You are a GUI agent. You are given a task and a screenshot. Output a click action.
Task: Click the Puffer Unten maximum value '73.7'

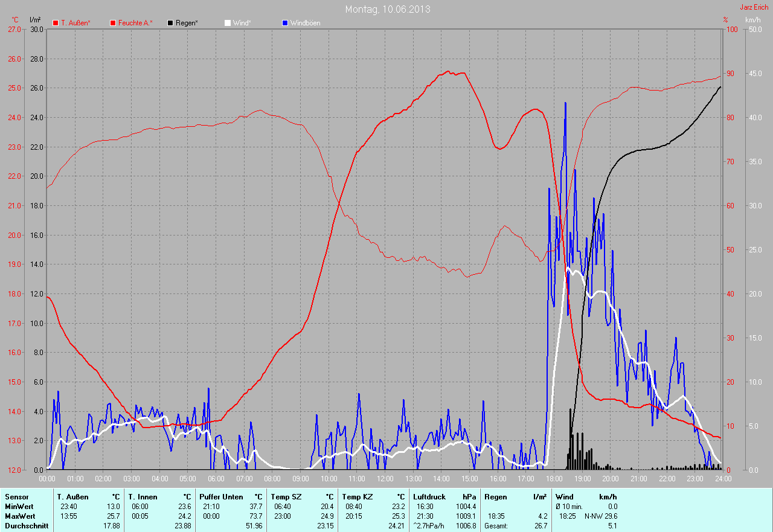pyautogui.click(x=256, y=516)
